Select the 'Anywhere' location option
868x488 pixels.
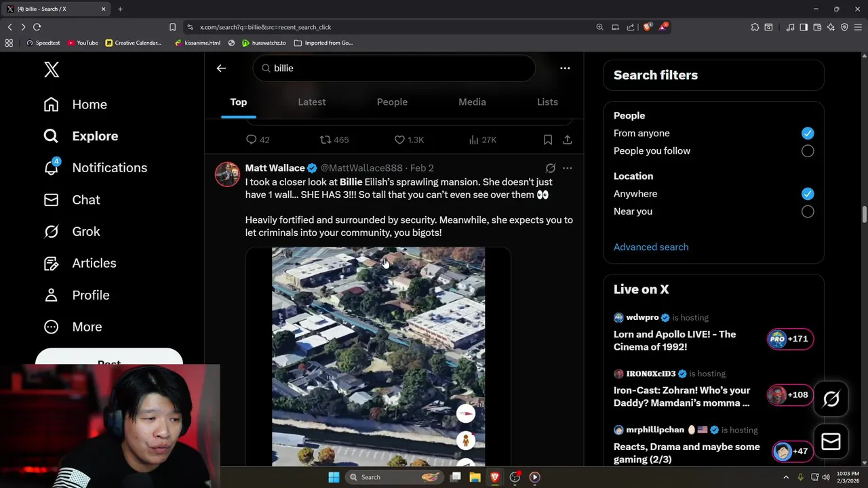[807, 194]
